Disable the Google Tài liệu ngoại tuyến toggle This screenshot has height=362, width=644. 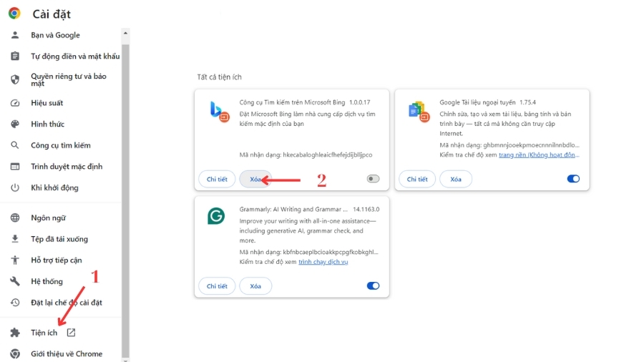573,179
